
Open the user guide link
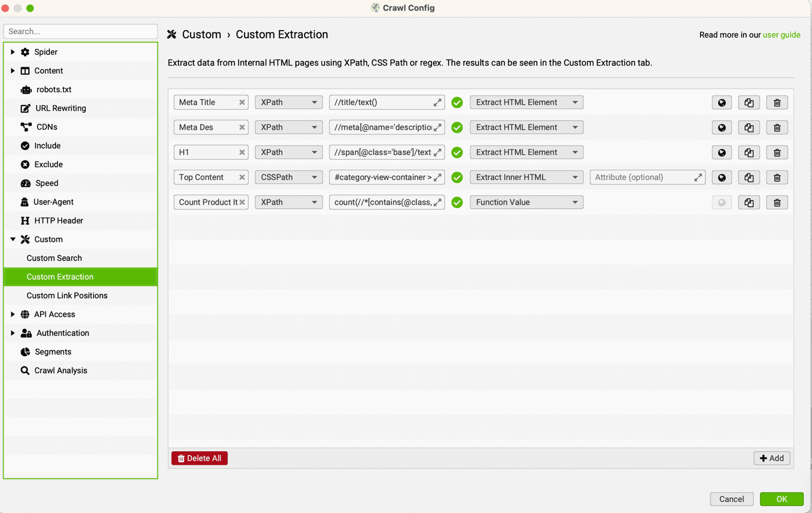click(x=781, y=34)
